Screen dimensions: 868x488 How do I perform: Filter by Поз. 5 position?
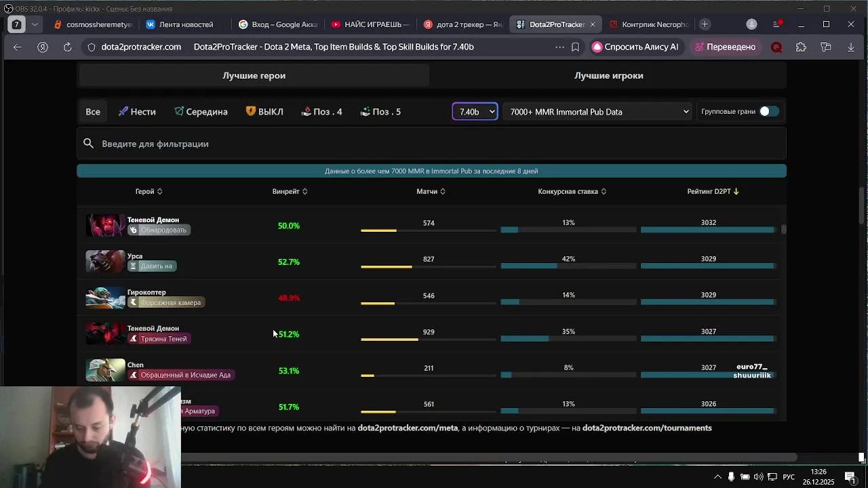[380, 112]
